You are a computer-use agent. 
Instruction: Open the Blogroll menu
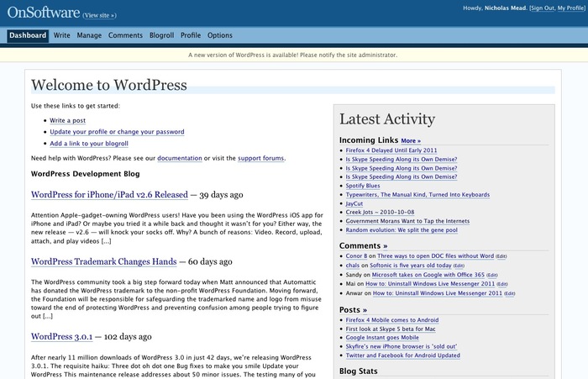pos(161,35)
